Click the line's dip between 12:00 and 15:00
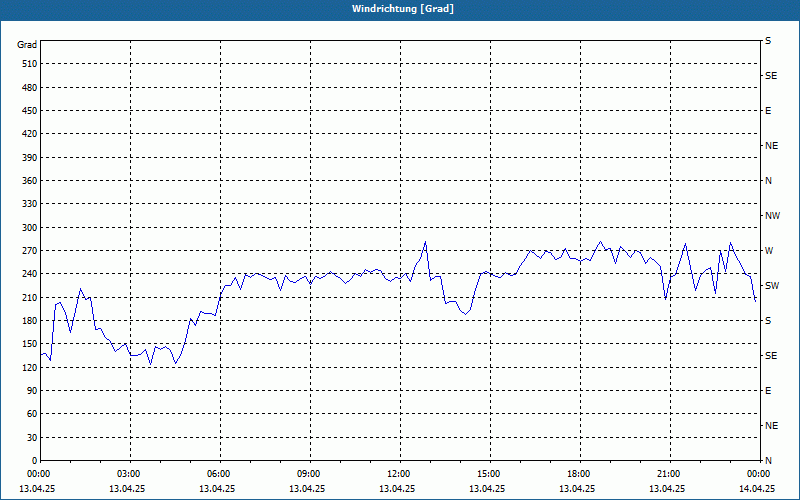 point(465,314)
